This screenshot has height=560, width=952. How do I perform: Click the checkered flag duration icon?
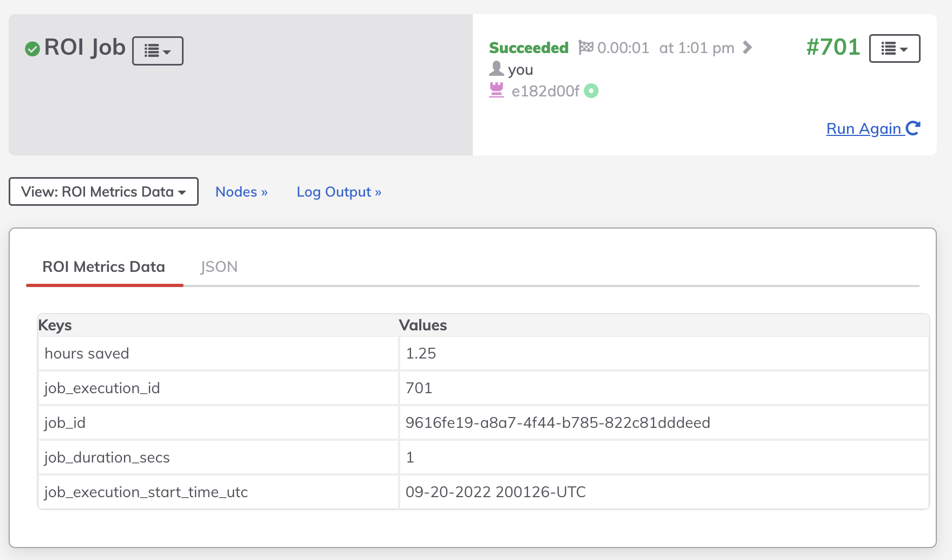585,48
